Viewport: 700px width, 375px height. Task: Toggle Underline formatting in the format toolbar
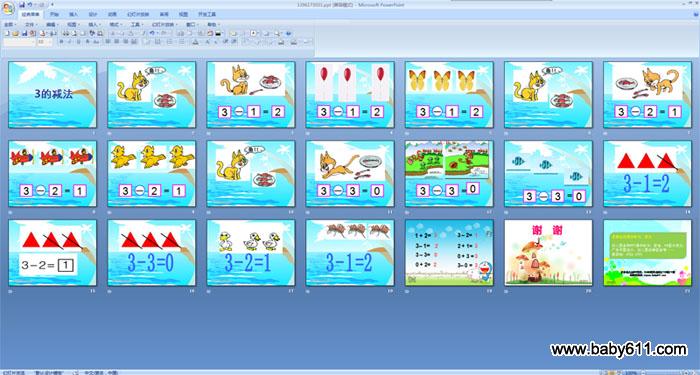click(79, 42)
